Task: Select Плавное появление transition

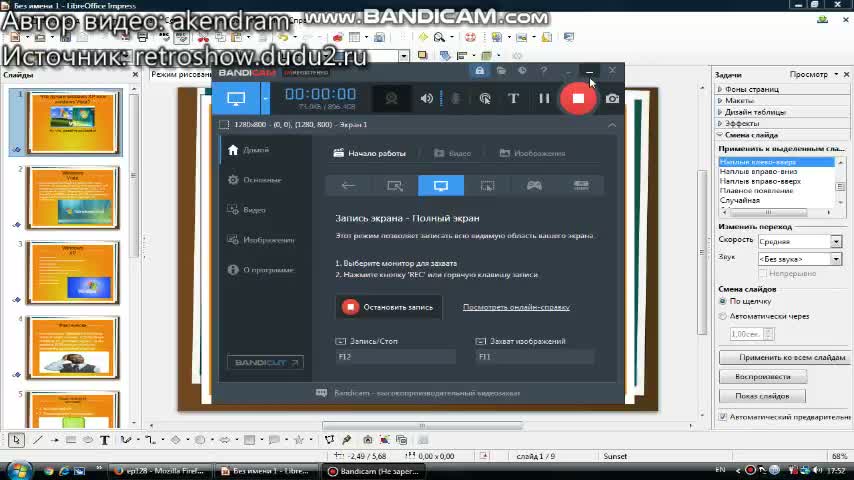Action: tap(756, 191)
